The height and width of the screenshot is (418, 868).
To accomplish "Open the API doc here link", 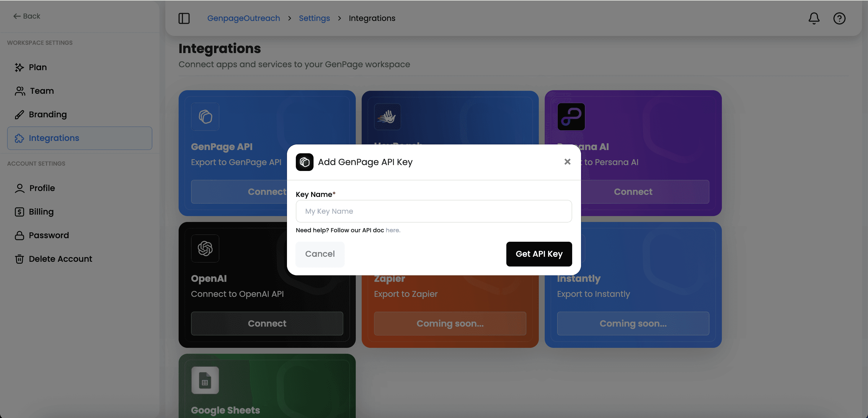I will point(393,230).
